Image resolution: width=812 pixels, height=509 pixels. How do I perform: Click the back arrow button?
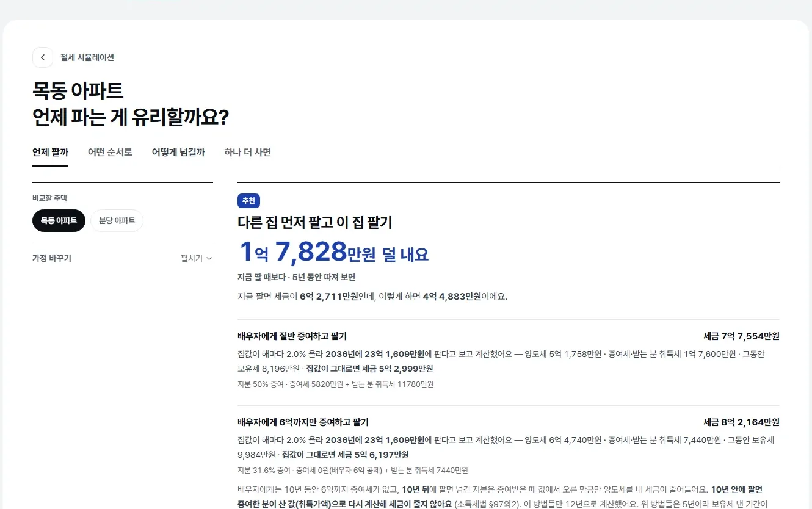coord(43,57)
